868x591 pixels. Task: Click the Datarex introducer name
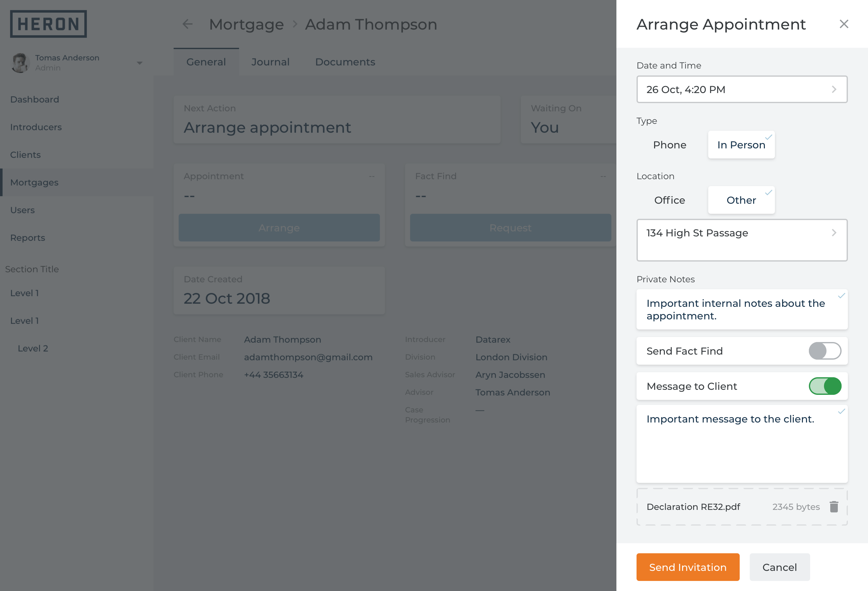click(x=492, y=340)
